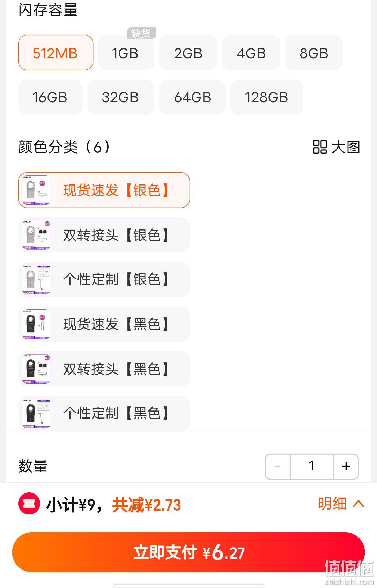
Task: Select the 512MB capacity option
Action: click(x=56, y=53)
